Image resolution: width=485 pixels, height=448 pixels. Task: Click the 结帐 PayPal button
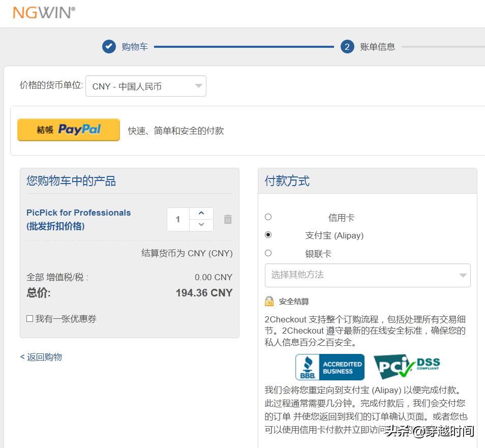[x=68, y=130]
